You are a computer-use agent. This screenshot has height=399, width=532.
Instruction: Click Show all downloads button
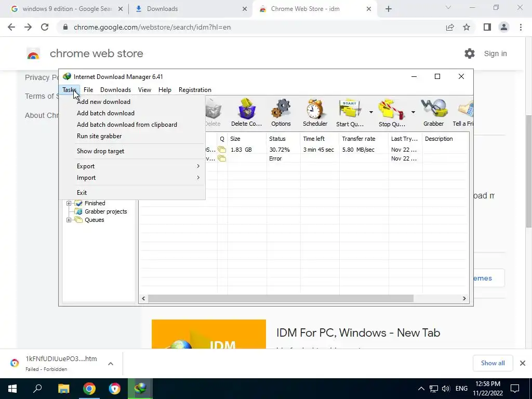pos(493,363)
